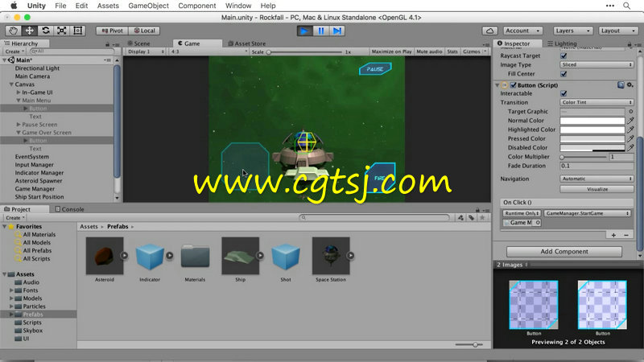This screenshot has width=644, height=362.
Task: Open GameManager.StartGame function dropdown
Action: 588,213
